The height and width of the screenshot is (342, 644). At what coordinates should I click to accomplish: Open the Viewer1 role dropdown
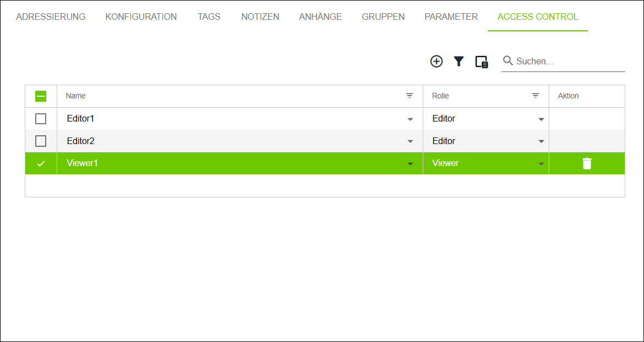coord(541,164)
